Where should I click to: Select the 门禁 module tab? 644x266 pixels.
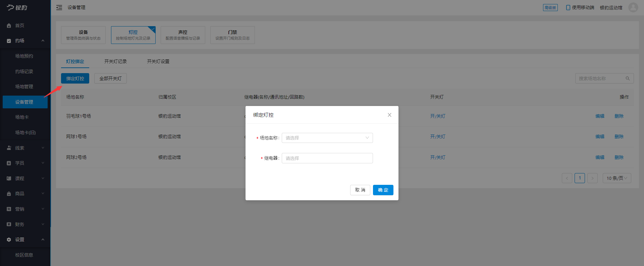point(232,35)
